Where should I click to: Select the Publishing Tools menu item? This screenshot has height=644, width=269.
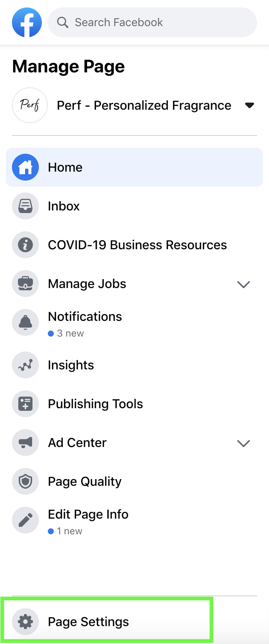tap(134, 404)
